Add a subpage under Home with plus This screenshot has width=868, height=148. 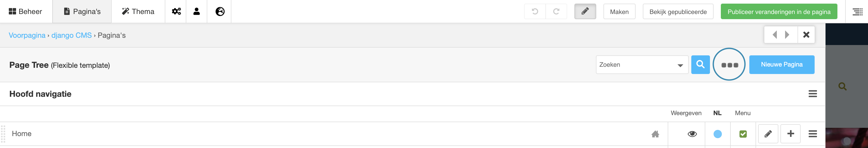point(791,134)
